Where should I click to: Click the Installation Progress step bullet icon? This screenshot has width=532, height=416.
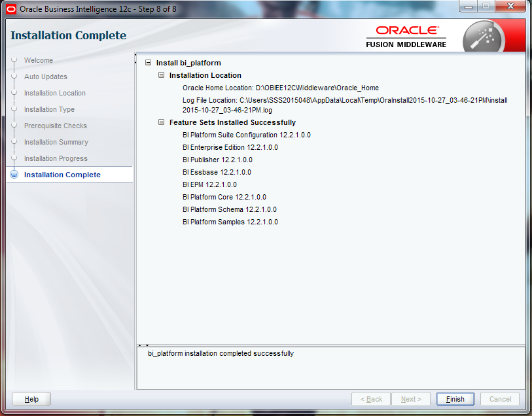(14, 158)
